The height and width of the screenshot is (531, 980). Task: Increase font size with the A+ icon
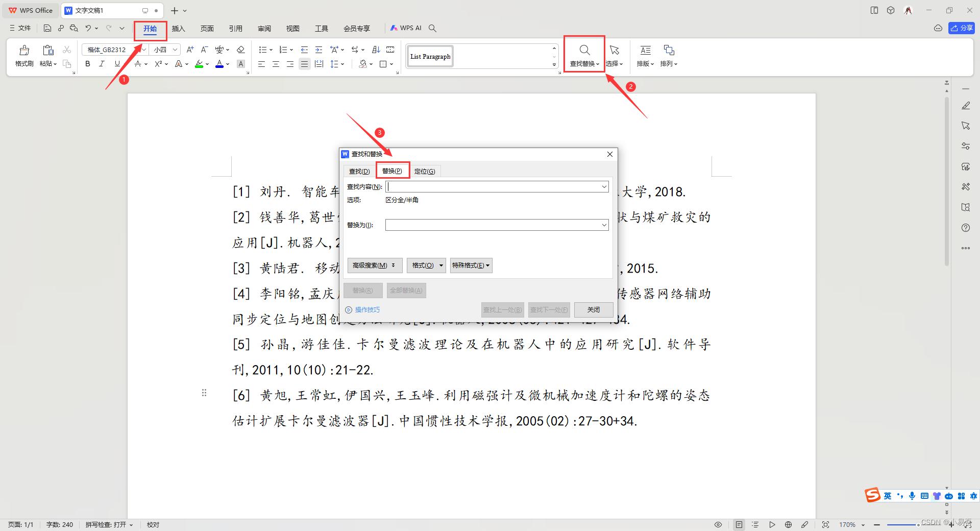[190, 50]
